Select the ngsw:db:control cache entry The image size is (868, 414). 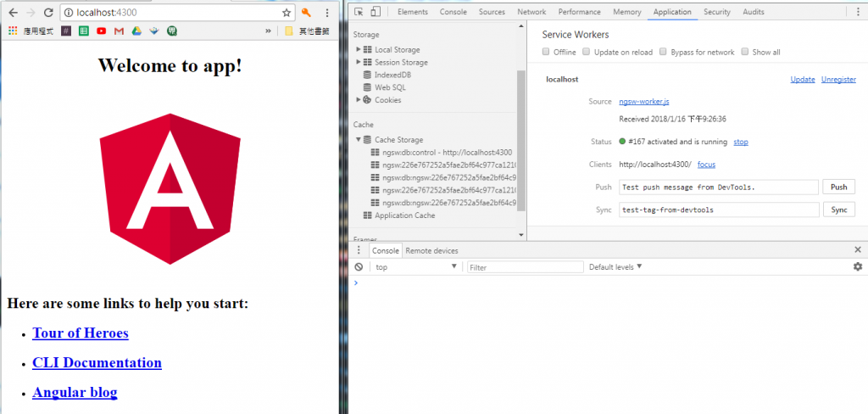click(441, 153)
